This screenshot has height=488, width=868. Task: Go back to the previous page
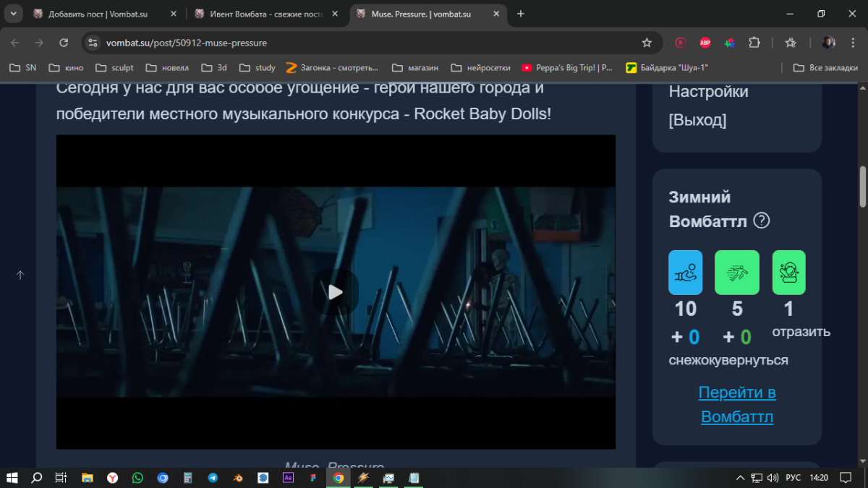pyautogui.click(x=15, y=43)
